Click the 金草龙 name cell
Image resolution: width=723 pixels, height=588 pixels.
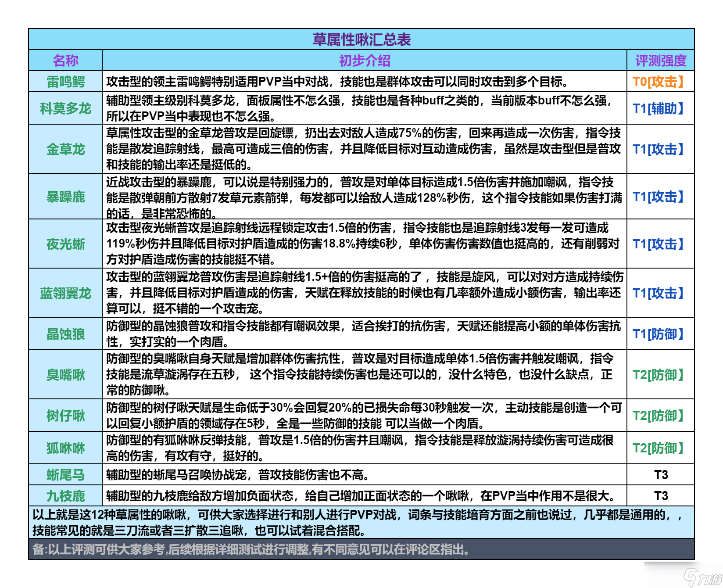pos(65,149)
